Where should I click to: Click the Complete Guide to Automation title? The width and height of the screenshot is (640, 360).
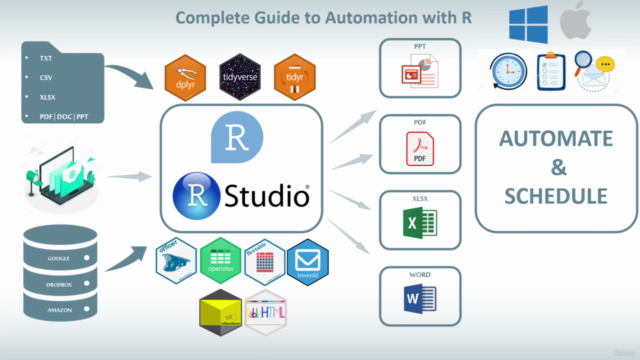324,18
